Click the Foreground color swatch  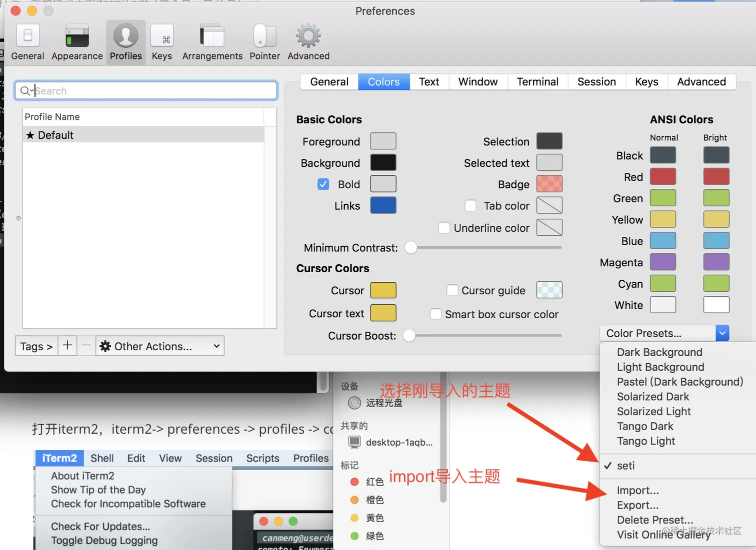383,141
